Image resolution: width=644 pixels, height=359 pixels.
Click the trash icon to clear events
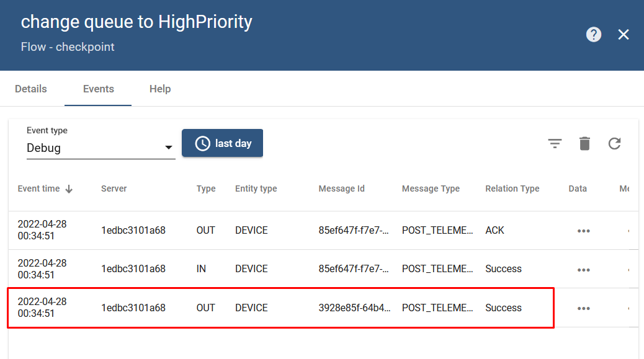tap(584, 143)
